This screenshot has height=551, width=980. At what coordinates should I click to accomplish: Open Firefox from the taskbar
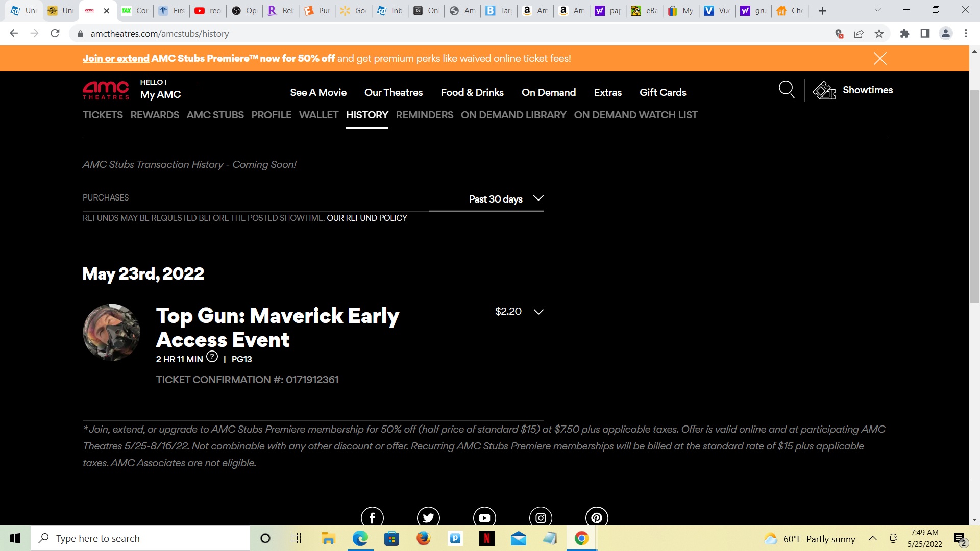pyautogui.click(x=423, y=538)
